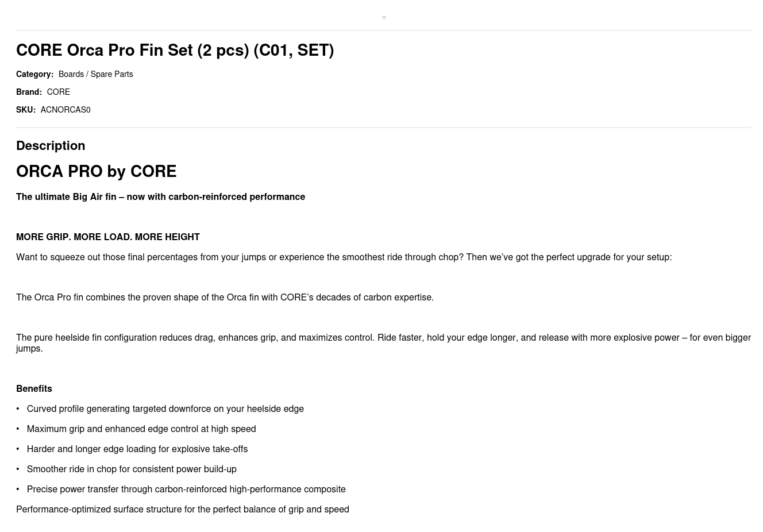Viewport: 763px width, 532px height.
Task: Click the Brand label
Action: coord(29,92)
